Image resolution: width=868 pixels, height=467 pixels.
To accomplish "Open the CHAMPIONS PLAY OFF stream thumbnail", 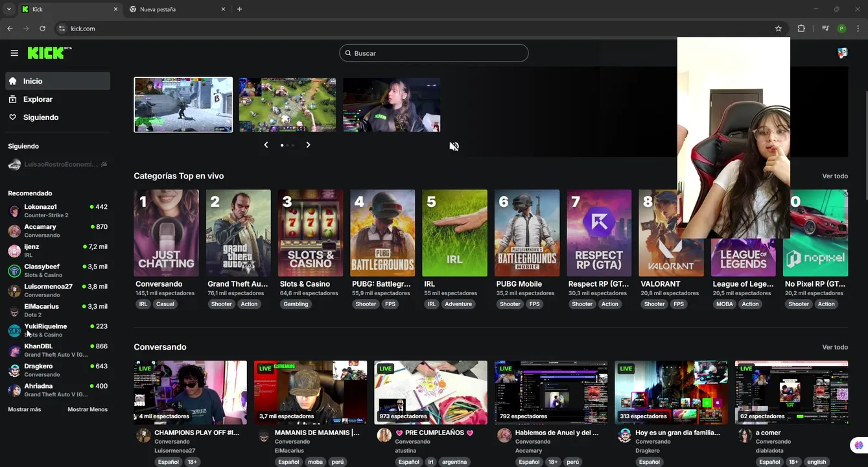I will pyautogui.click(x=191, y=392).
